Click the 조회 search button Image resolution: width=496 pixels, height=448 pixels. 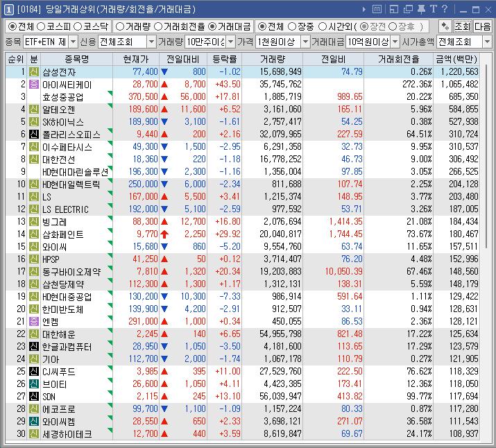463,26
